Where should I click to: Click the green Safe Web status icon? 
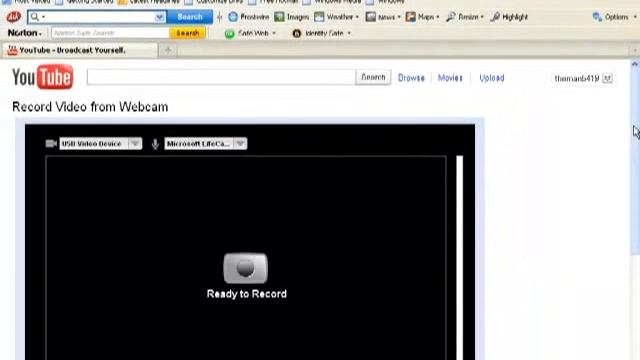point(229,33)
